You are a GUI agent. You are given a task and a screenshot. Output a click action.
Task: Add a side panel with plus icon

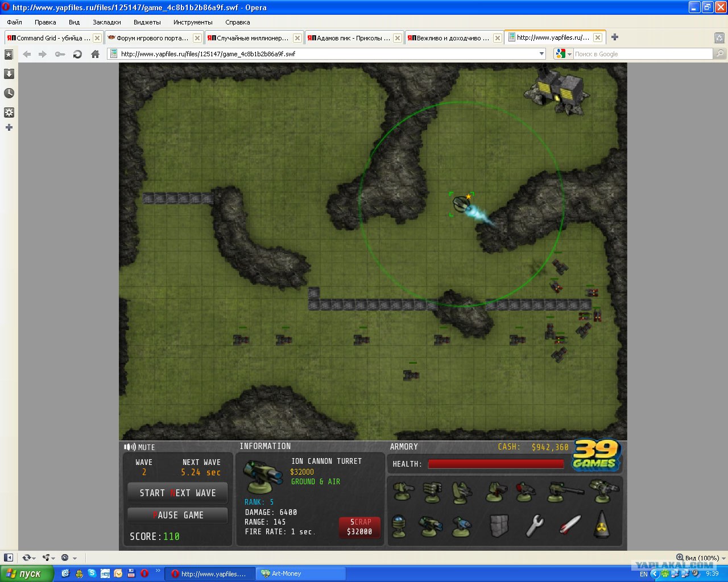pyautogui.click(x=9, y=127)
